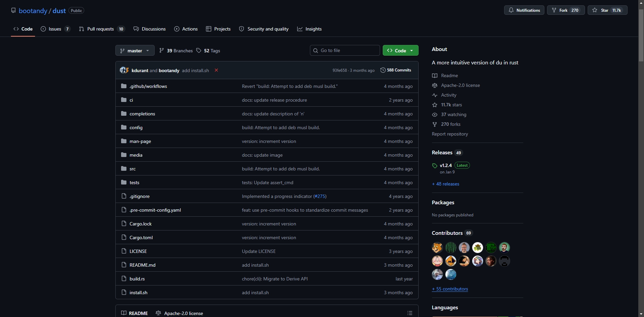Open the Discussions tab
644x317 pixels.
click(150, 29)
